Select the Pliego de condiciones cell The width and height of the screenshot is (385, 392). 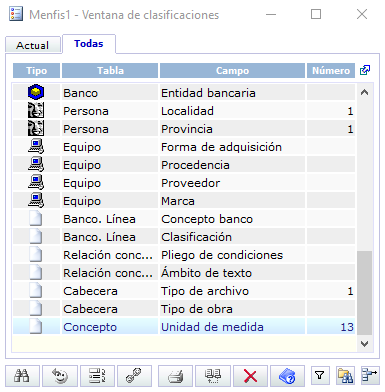click(232, 255)
